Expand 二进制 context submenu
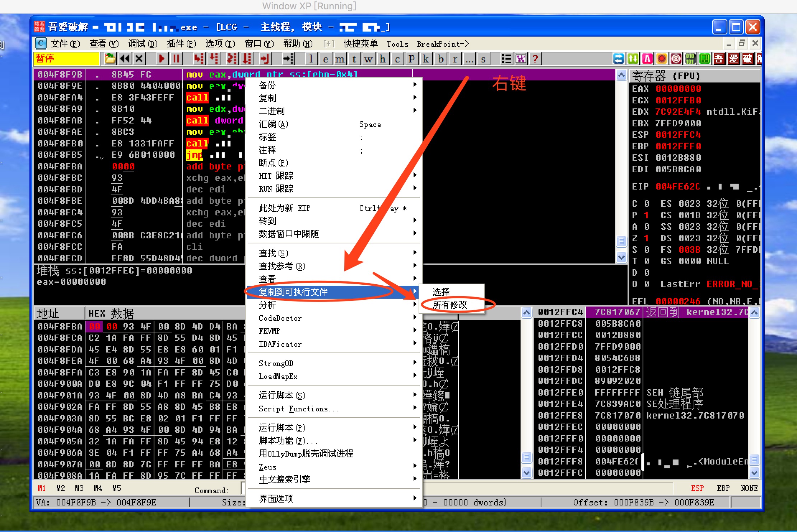Image resolution: width=797 pixels, height=532 pixels. (334, 111)
